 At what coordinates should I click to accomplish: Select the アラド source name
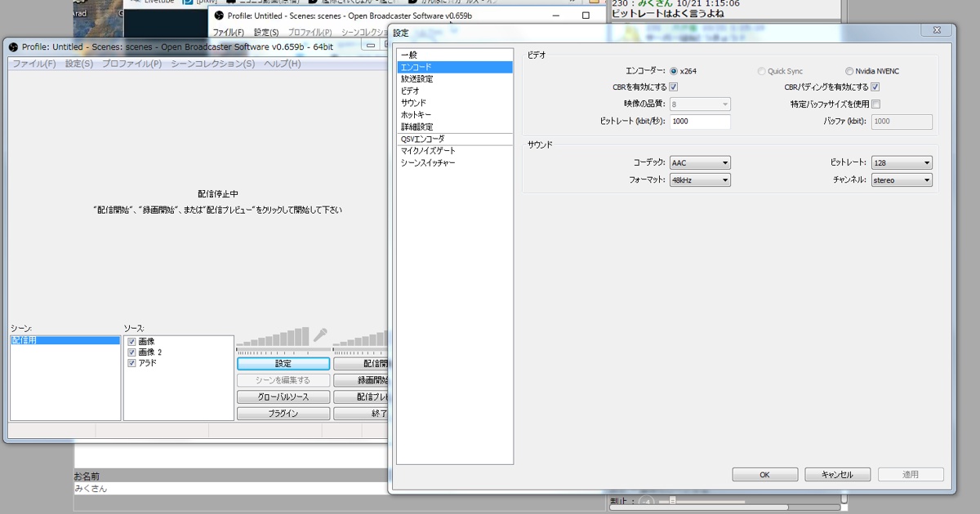147,363
